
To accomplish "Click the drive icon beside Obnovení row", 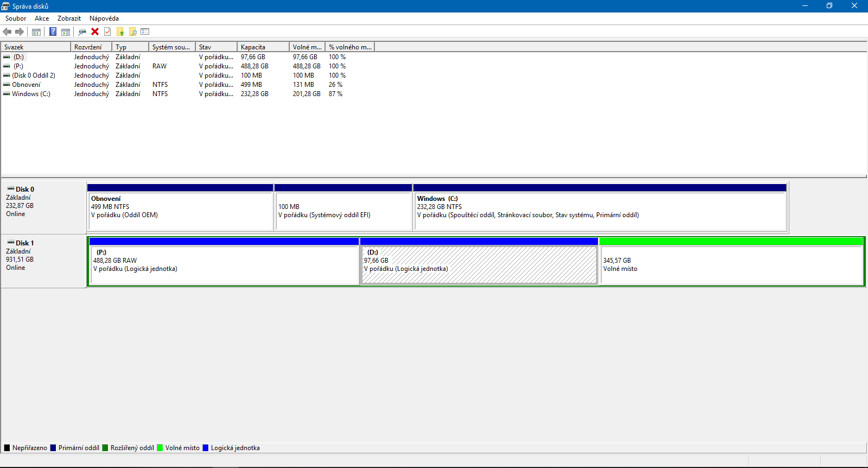I will tap(7, 85).
